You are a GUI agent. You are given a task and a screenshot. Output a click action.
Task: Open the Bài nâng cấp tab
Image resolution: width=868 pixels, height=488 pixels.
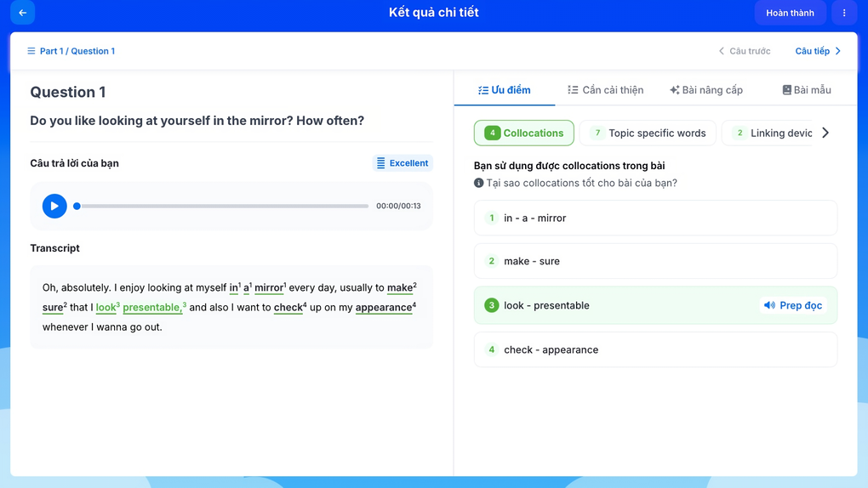706,90
